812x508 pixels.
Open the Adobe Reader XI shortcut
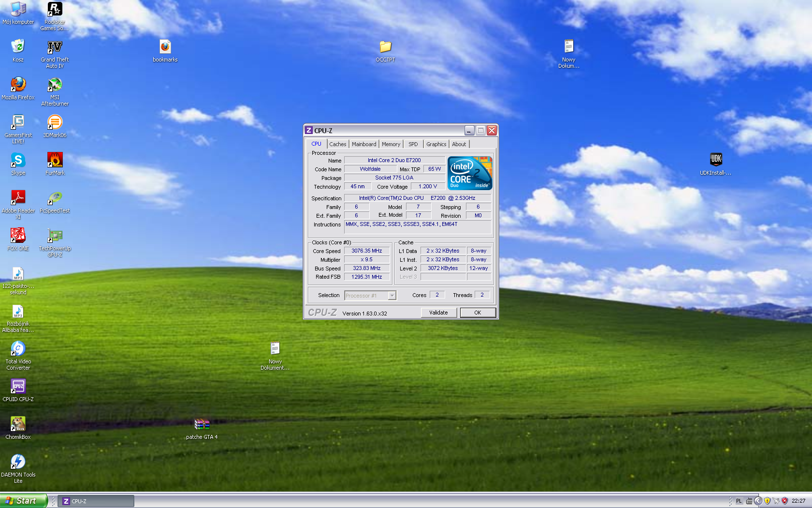coord(18,205)
